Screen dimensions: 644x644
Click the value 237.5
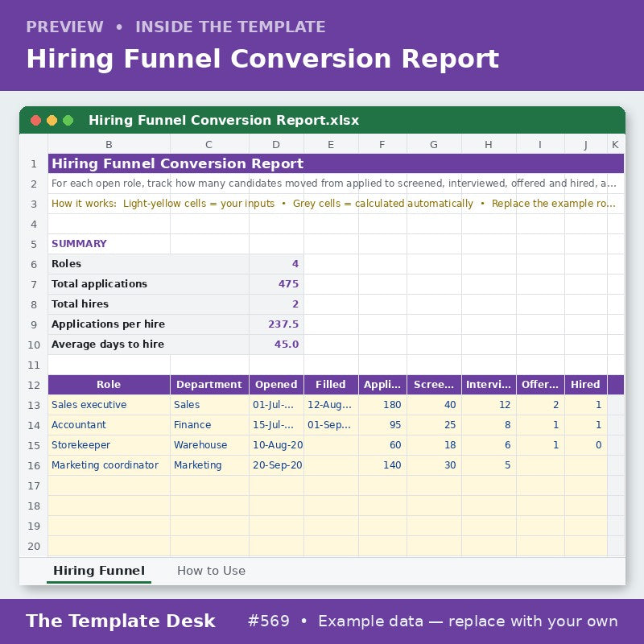276,324
